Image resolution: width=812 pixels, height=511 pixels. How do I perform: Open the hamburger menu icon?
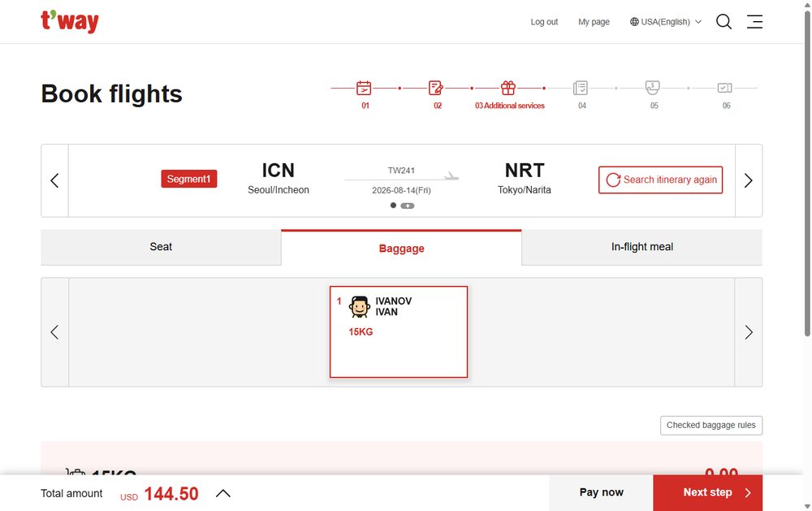[x=754, y=22]
